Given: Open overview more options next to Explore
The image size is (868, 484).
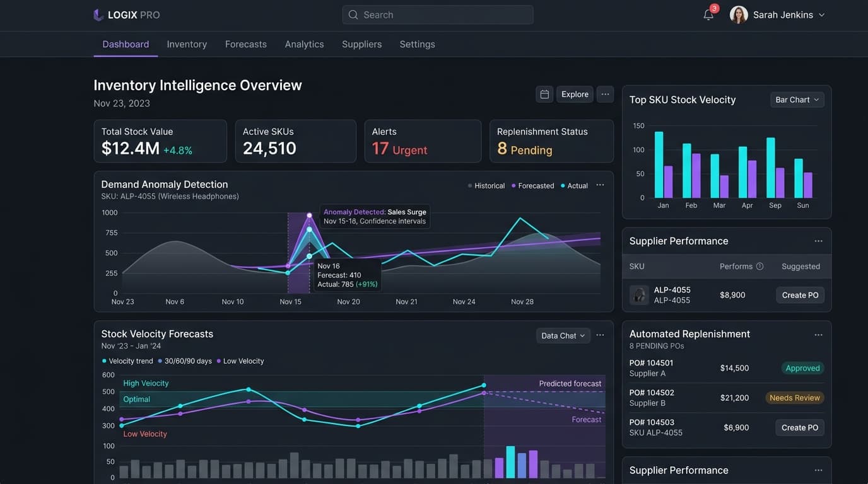Looking at the screenshot, I should coord(605,94).
